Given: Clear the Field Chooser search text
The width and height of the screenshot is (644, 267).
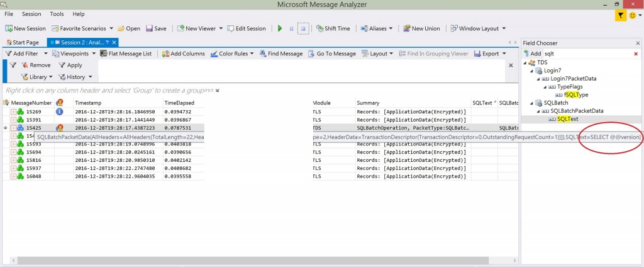Looking at the screenshot, I should pyautogui.click(x=636, y=54).
